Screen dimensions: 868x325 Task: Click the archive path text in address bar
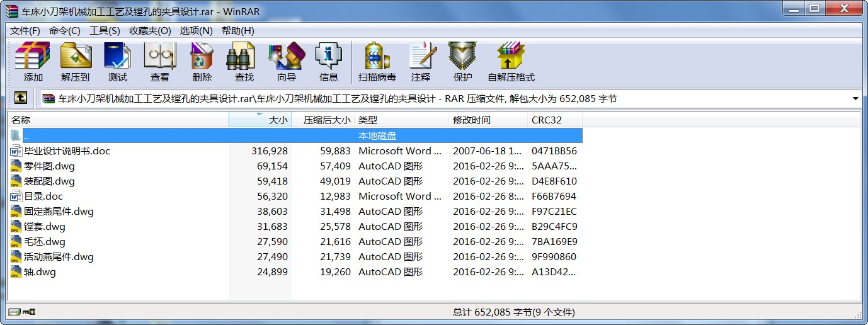[337, 98]
